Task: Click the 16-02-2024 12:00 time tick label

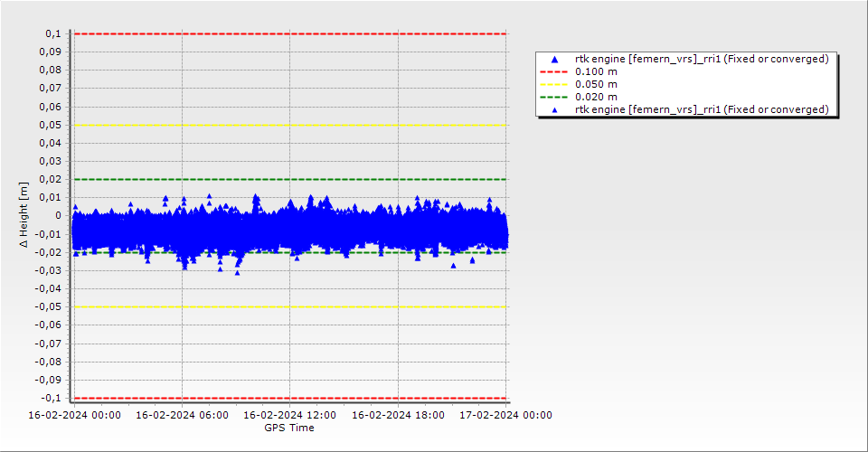Action: click(290, 415)
